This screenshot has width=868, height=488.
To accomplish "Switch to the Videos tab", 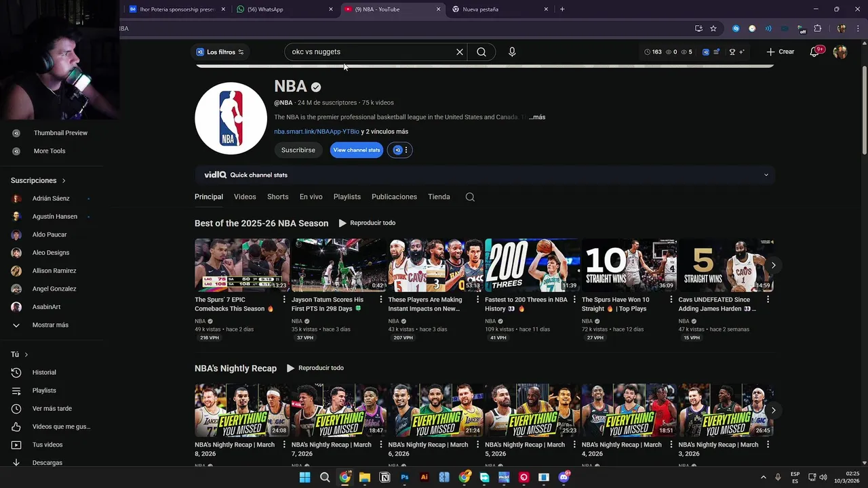I will tap(245, 197).
